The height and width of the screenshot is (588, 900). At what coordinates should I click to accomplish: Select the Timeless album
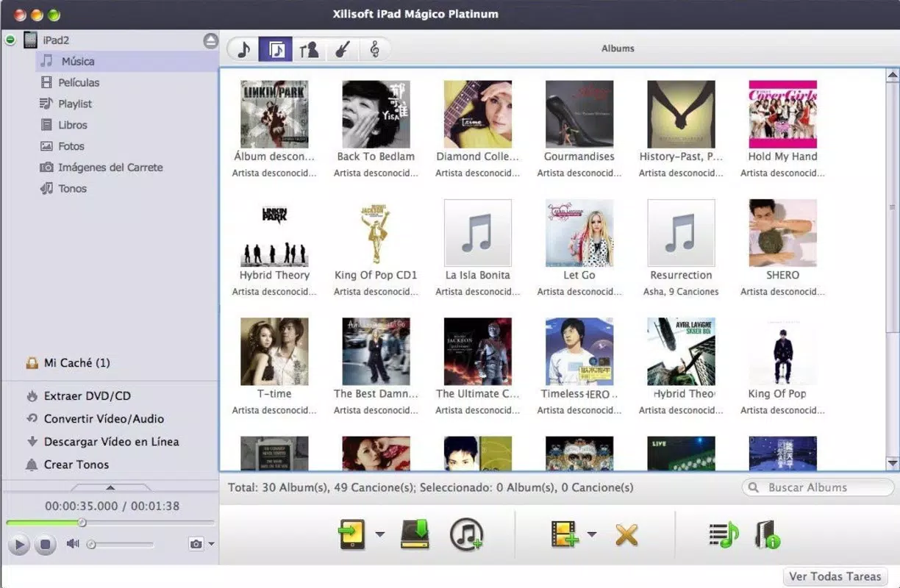[579, 351]
